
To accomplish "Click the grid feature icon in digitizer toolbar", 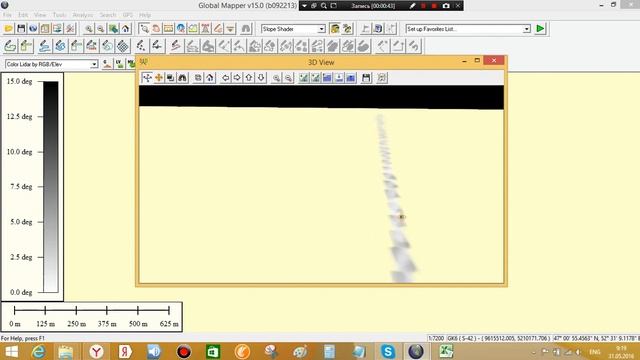I will tap(123, 46).
